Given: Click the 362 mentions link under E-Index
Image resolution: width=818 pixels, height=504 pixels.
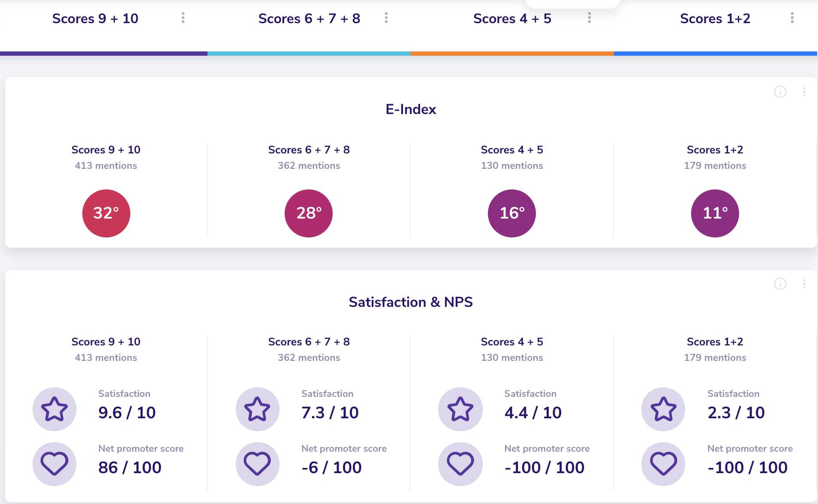Looking at the screenshot, I should (309, 165).
